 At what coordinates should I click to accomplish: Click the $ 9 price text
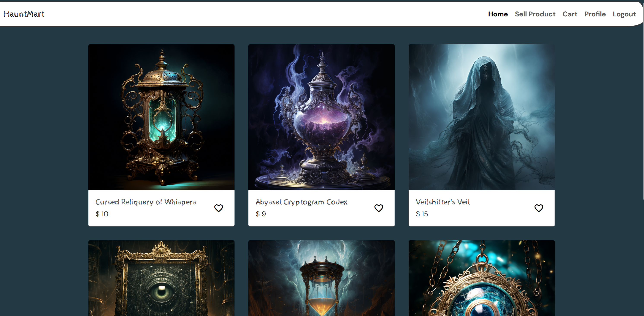point(260,214)
